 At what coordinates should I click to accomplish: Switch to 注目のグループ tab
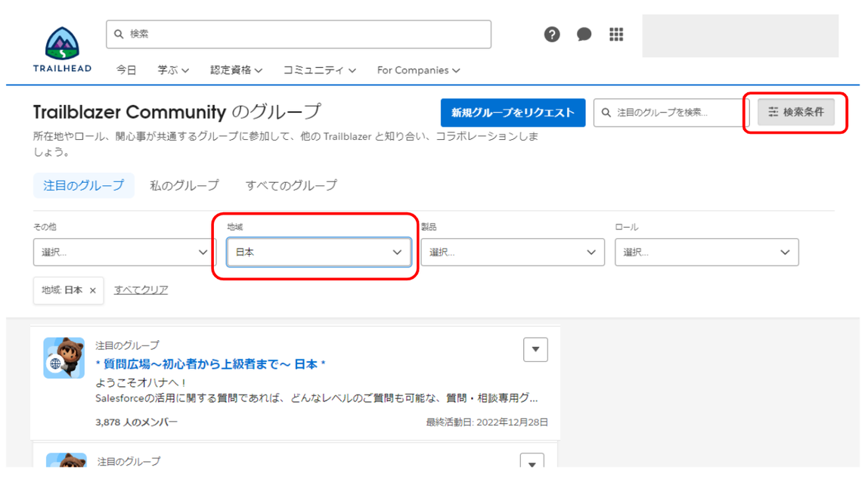pos(84,185)
